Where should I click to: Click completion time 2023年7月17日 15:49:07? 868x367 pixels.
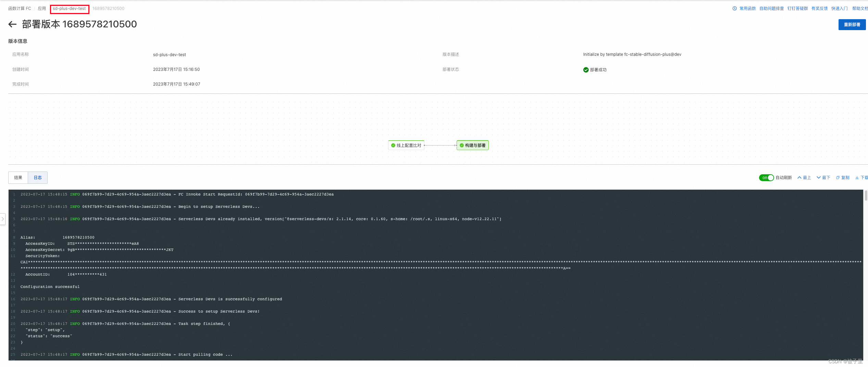[x=176, y=84]
